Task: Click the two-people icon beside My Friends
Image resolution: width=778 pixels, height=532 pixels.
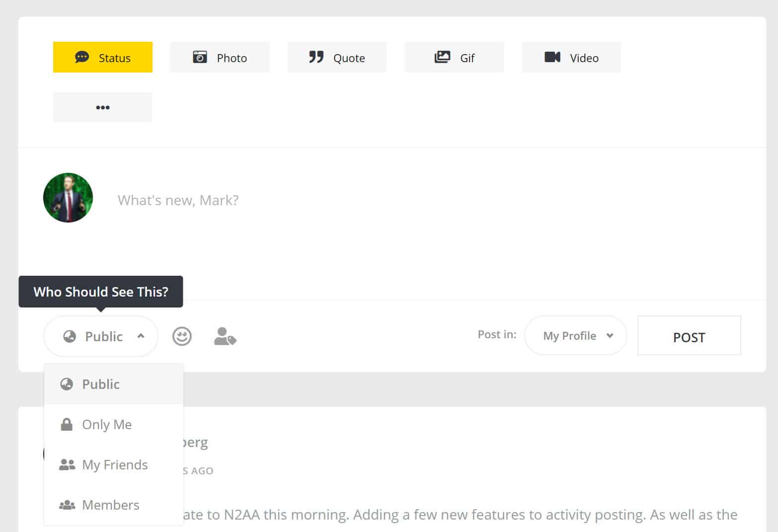Action: pos(67,464)
